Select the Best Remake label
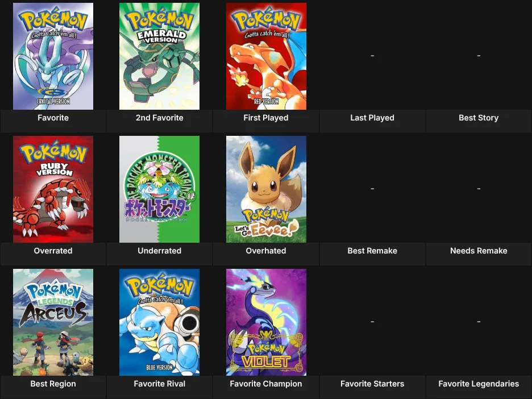532x399 pixels. 372,251
